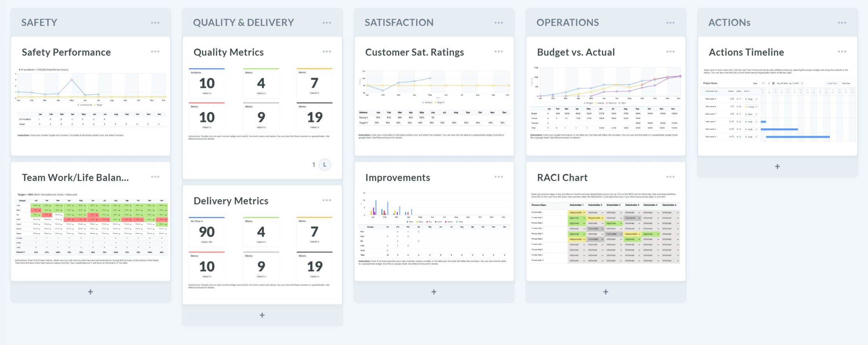
Task: Open the Improvements card title
Action: click(397, 178)
